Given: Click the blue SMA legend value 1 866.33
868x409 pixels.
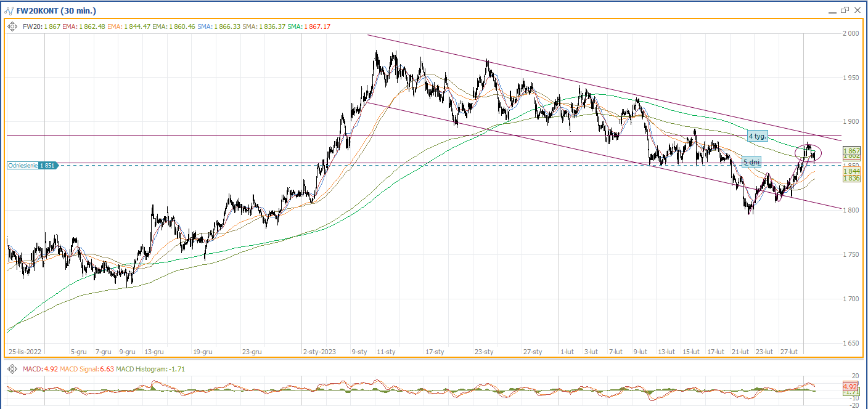Looking at the screenshot, I should point(226,26).
